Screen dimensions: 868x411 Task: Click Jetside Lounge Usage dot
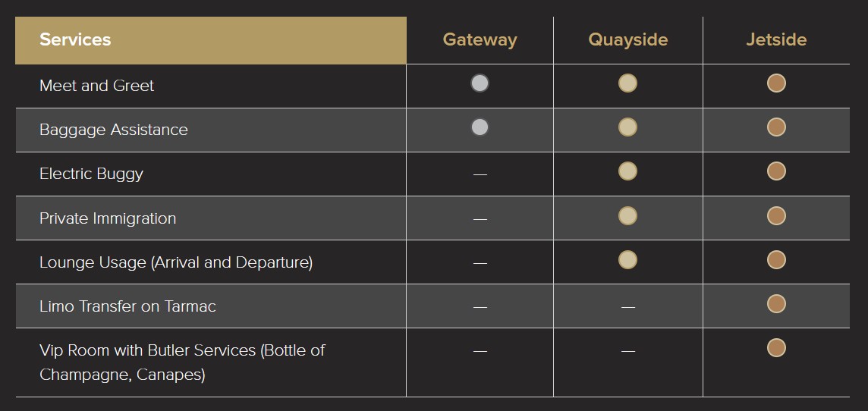click(x=776, y=259)
